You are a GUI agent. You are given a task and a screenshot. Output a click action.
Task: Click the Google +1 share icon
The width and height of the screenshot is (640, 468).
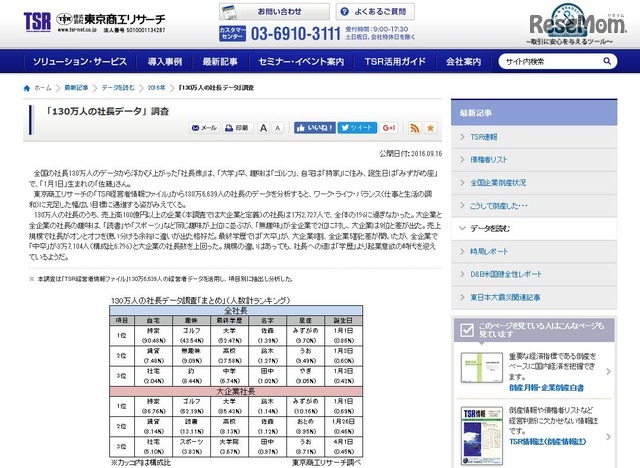pyautogui.click(x=390, y=128)
